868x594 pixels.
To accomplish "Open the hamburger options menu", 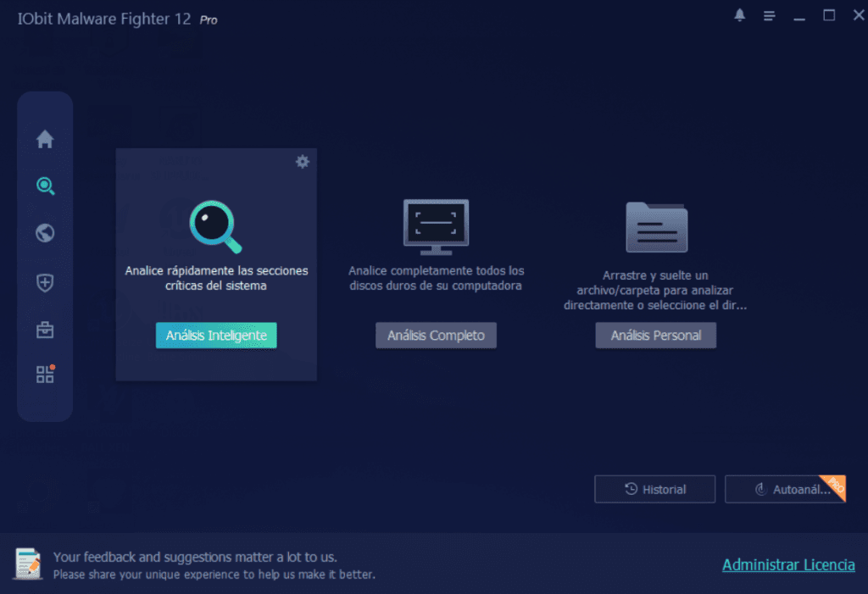I will [769, 15].
